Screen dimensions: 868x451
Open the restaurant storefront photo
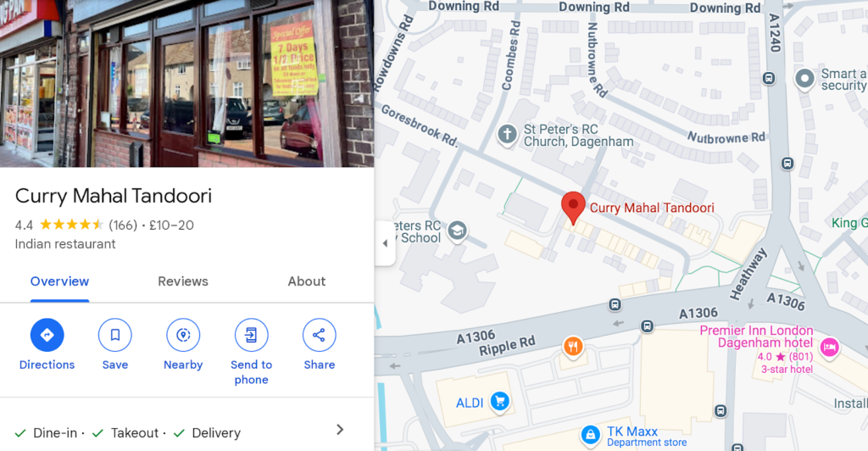[187, 83]
